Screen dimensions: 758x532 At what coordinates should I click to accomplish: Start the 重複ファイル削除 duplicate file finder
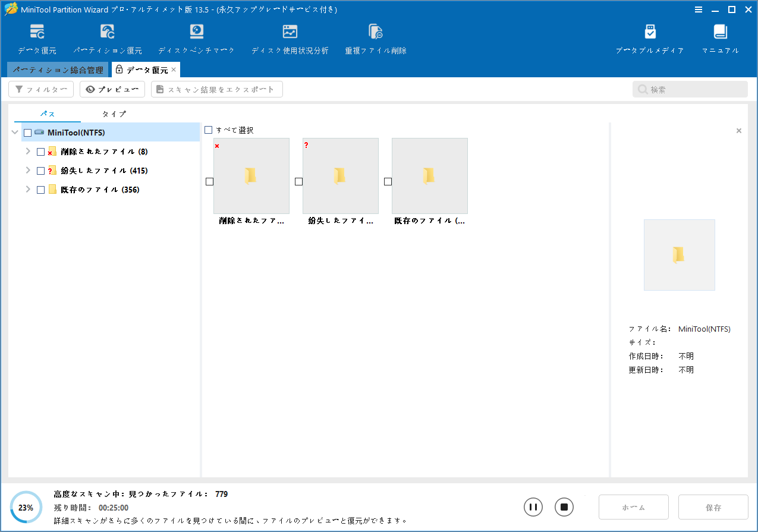(x=375, y=37)
